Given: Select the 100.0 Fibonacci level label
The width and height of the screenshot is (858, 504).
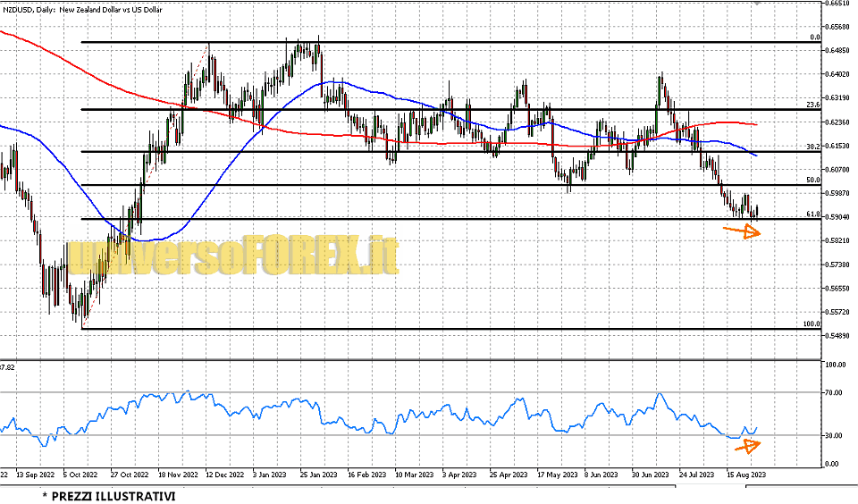Looking at the screenshot, I should [811, 324].
